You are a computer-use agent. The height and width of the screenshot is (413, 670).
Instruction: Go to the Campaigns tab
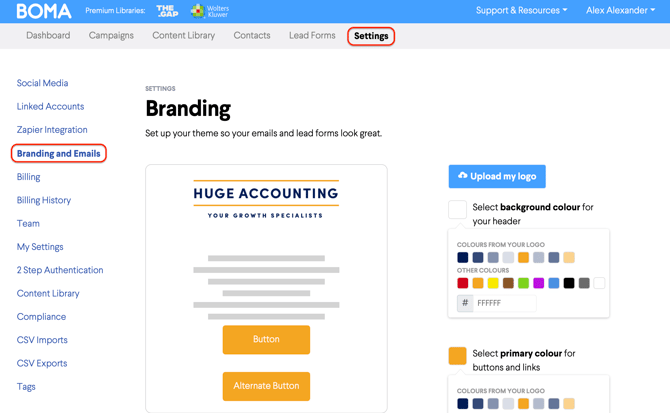[111, 36]
